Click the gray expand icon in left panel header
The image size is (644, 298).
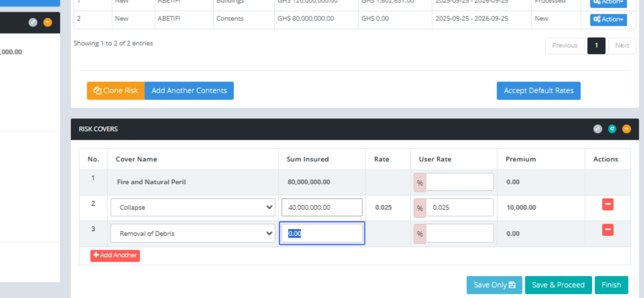point(33,23)
